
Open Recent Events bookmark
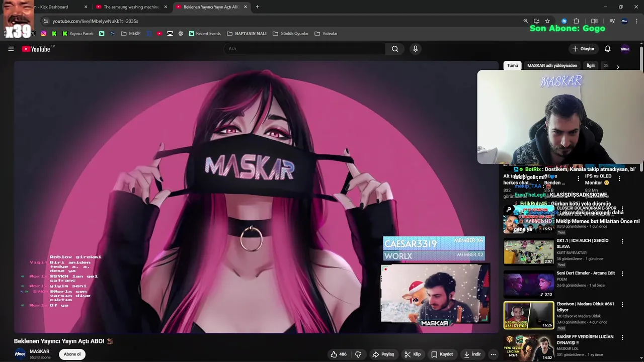pyautogui.click(x=205, y=34)
